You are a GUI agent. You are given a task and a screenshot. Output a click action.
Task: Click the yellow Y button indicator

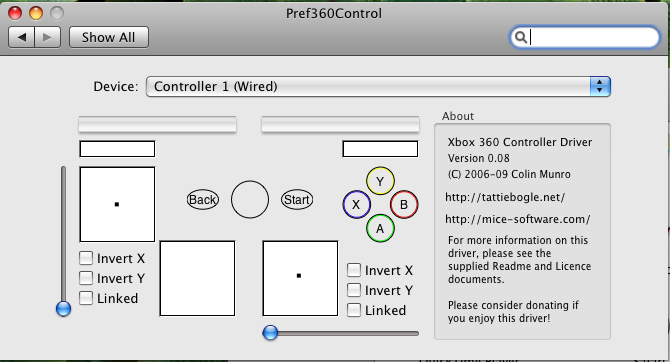pos(380,181)
